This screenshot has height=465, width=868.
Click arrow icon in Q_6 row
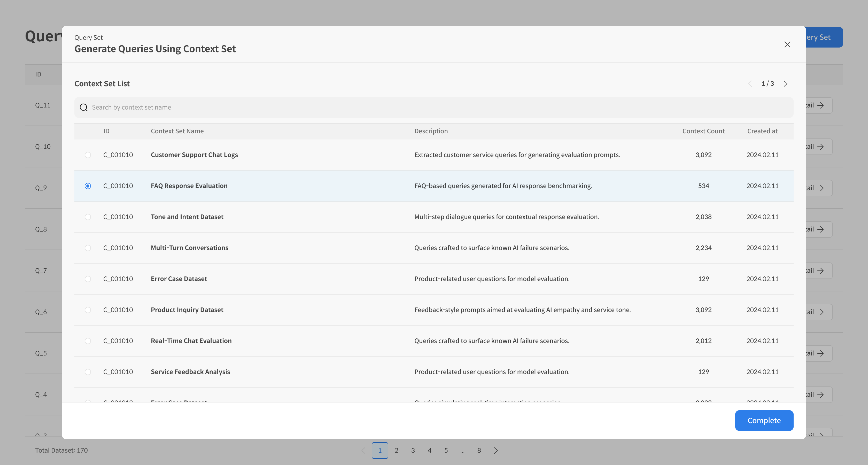820,312
